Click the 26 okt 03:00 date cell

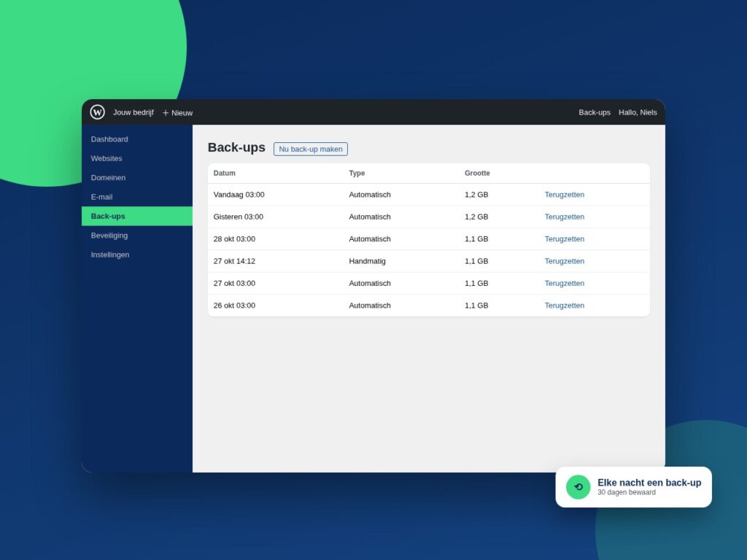(234, 306)
